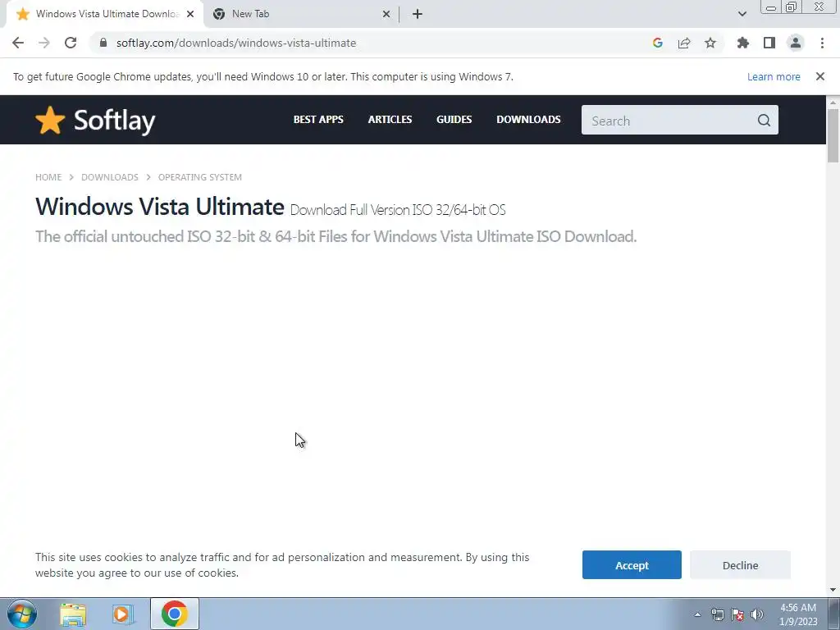The width and height of the screenshot is (840, 630).
Task: Share this page via share icon
Action: (684, 43)
